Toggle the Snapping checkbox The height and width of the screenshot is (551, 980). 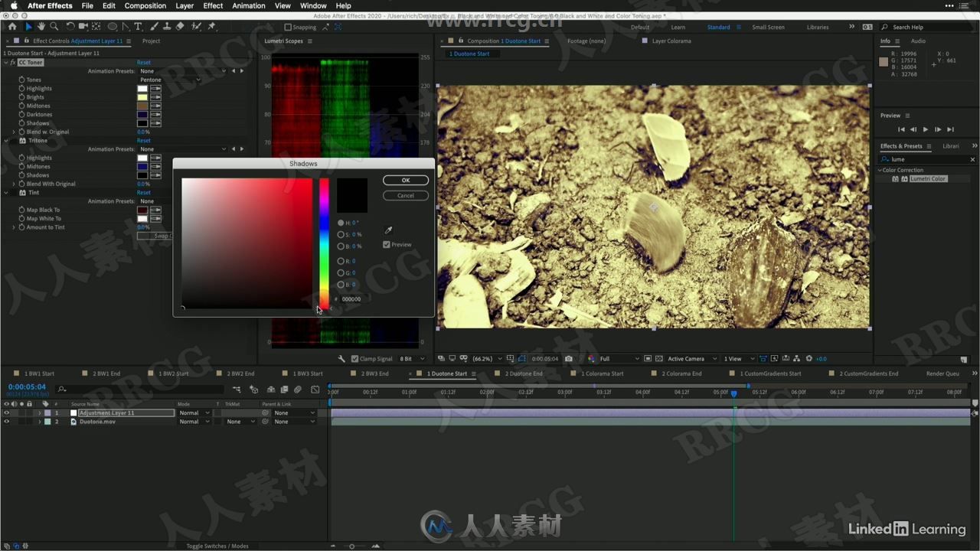coord(288,27)
